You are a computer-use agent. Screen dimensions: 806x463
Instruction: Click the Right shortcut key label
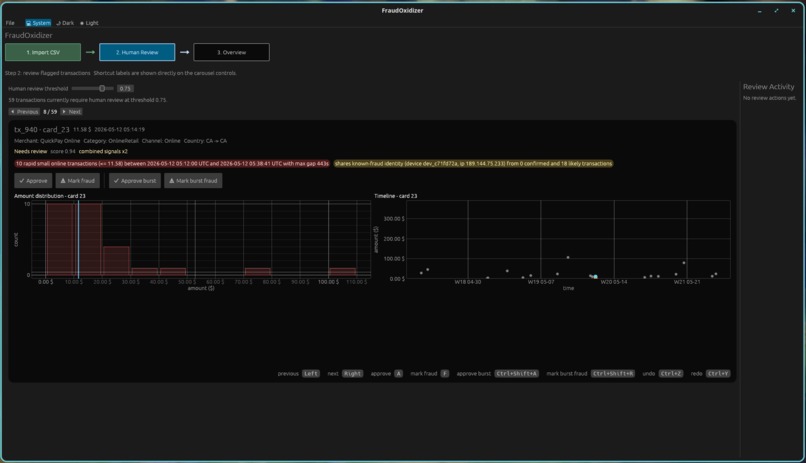[352, 374]
